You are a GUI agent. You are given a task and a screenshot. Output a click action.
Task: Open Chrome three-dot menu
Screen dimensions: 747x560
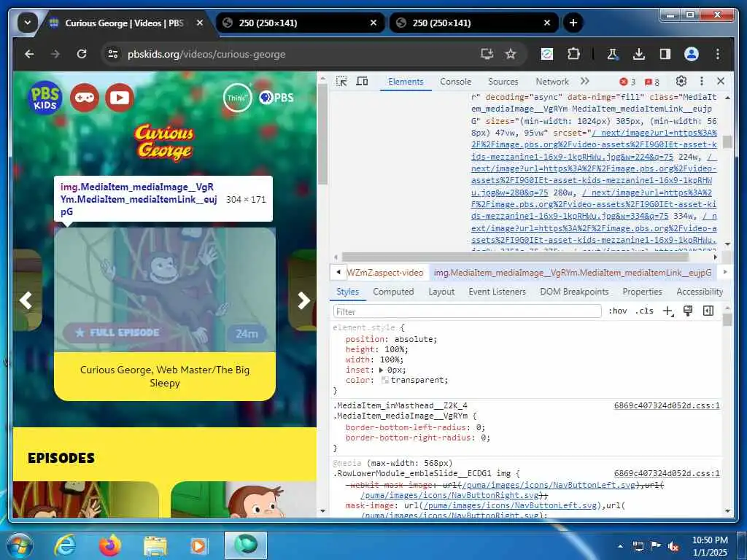(x=718, y=54)
